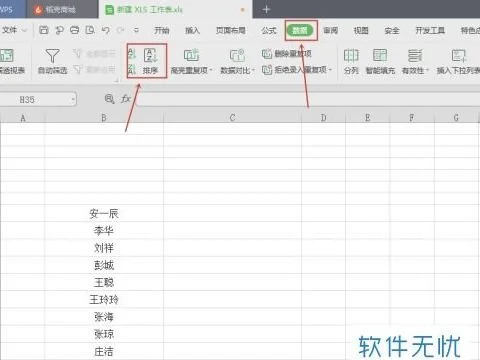Screen dimensions: 480x360
Task: Click 拒绝录入重复项 button
Action: (297, 70)
